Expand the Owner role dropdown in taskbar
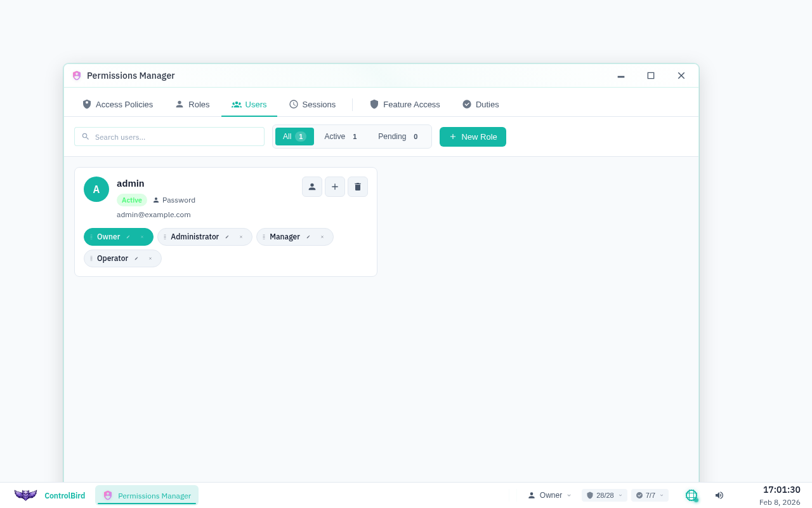Image resolution: width=812 pixels, height=508 pixels. pos(549,495)
